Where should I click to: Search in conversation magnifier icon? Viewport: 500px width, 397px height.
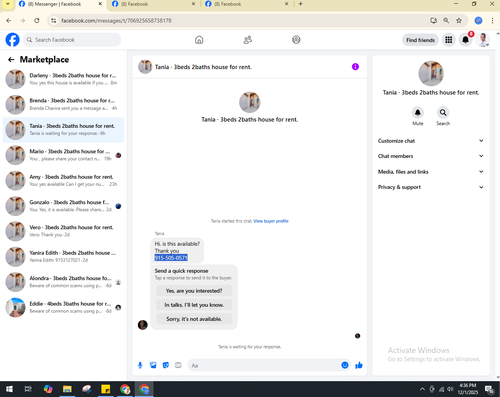443,113
